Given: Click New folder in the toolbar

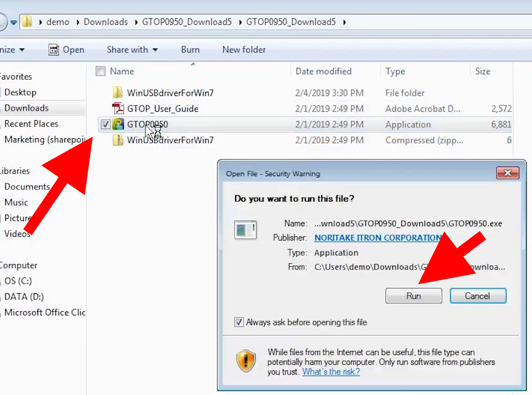Looking at the screenshot, I should coord(244,50).
